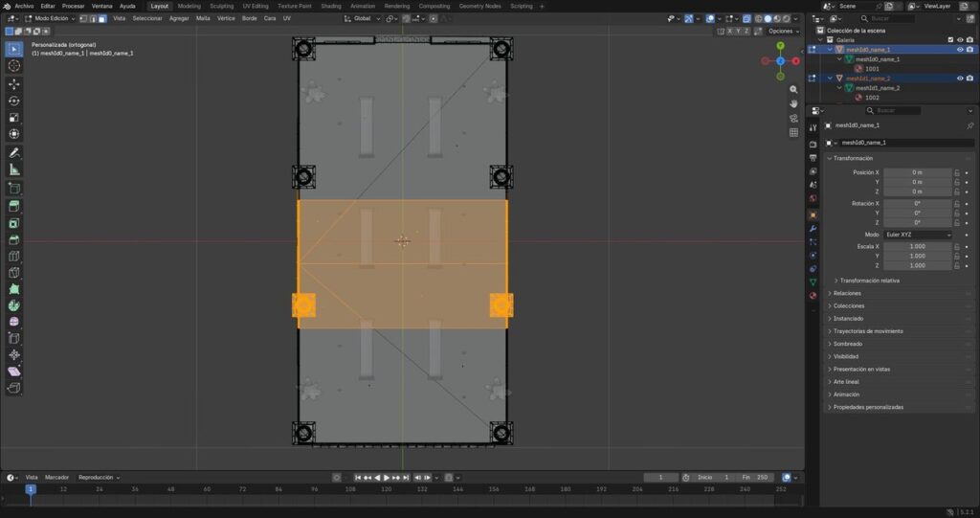Open the Tool properties tab icon

pyautogui.click(x=813, y=127)
